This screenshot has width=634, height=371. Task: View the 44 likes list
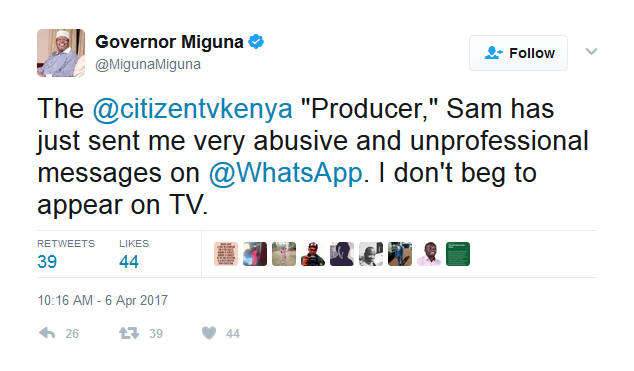click(x=134, y=254)
